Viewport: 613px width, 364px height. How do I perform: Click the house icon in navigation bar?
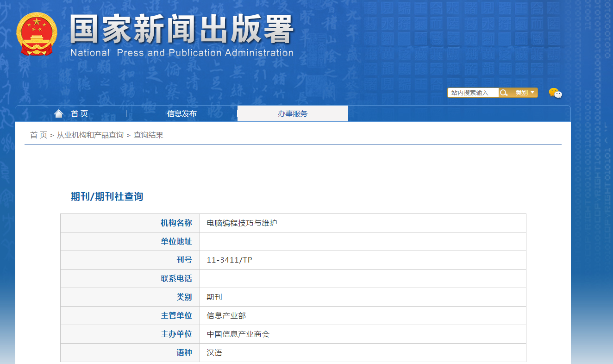pyautogui.click(x=58, y=113)
